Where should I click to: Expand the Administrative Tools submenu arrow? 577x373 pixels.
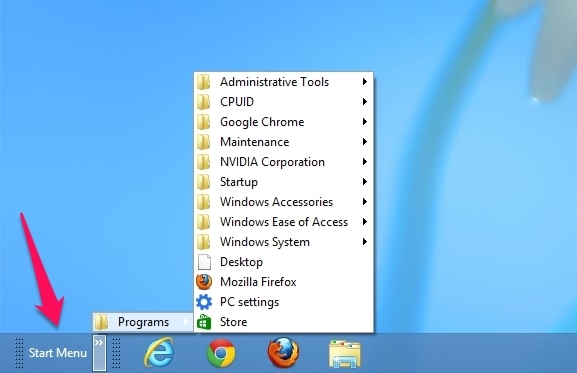tap(365, 82)
